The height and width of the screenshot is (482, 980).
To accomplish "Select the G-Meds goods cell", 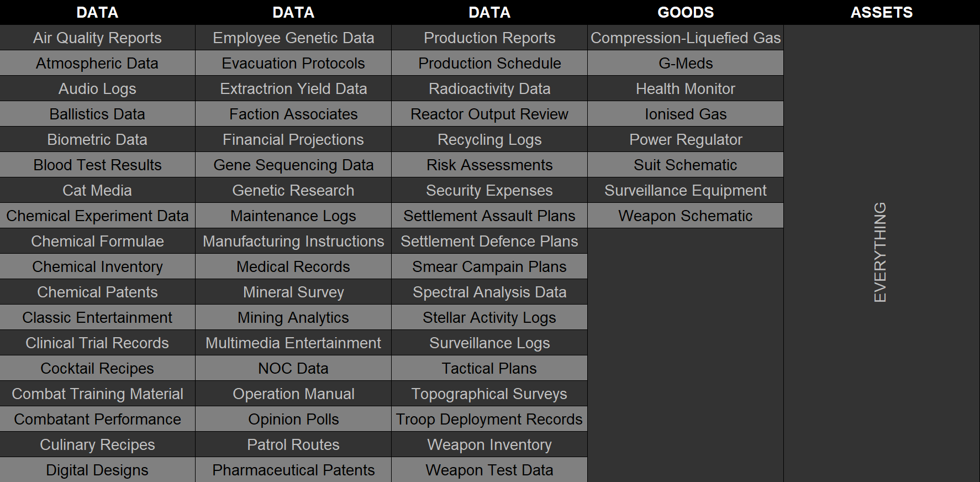I will (686, 63).
